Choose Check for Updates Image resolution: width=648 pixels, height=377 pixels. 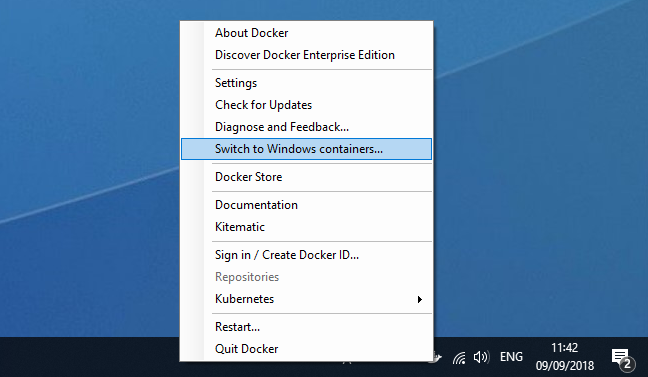306,105
